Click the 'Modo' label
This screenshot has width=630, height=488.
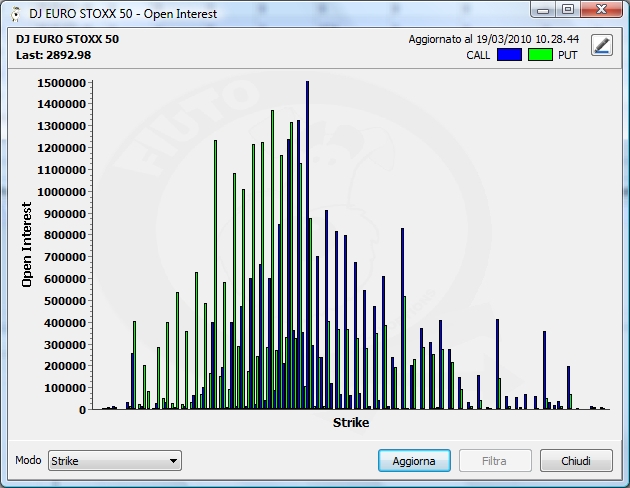tap(28, 460)
